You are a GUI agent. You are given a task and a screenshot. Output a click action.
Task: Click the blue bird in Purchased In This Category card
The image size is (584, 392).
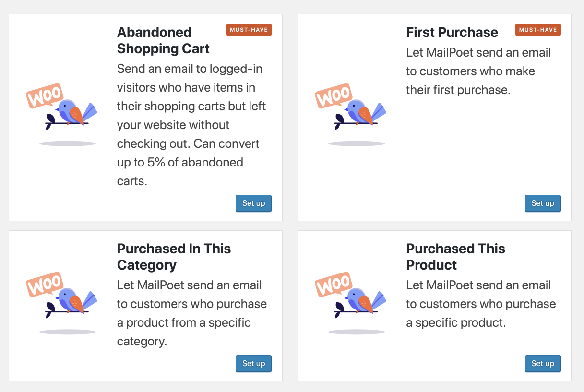click(x=71, y=300)
